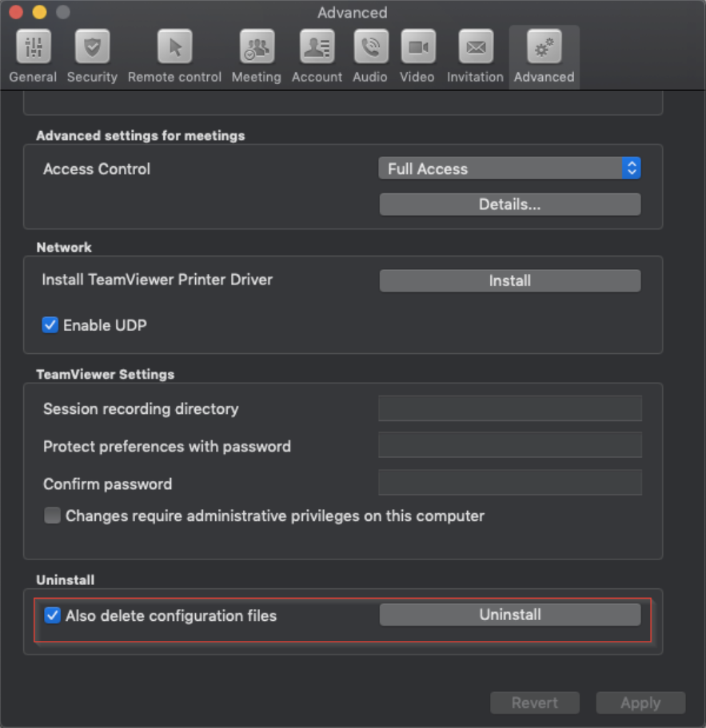The image size is (706, 728).
Task: Focus the Session recording directory field
Action: click(510, 408)
